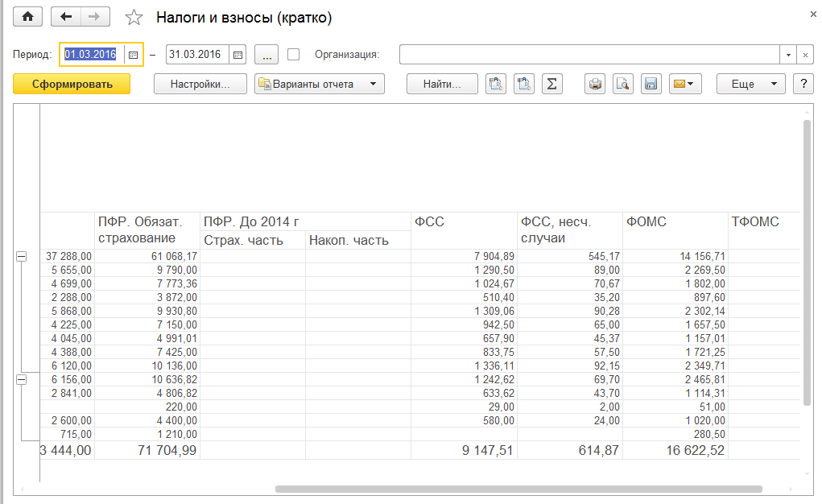Collapse the first group in report
Viewport: 822px width, 504px height.
click(x=21, y=256)
